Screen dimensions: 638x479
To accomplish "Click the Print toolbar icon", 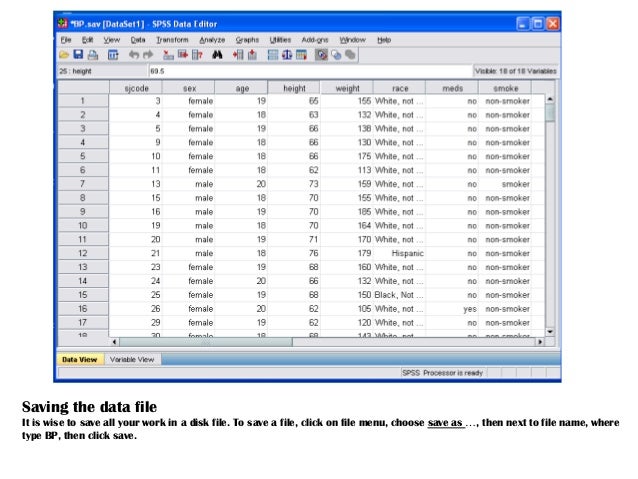I will 93,55.
